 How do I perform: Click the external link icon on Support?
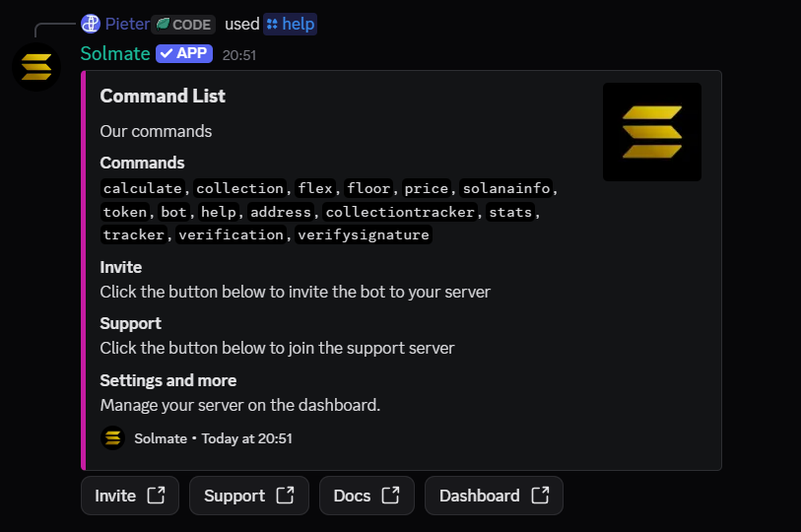point(286,496)
